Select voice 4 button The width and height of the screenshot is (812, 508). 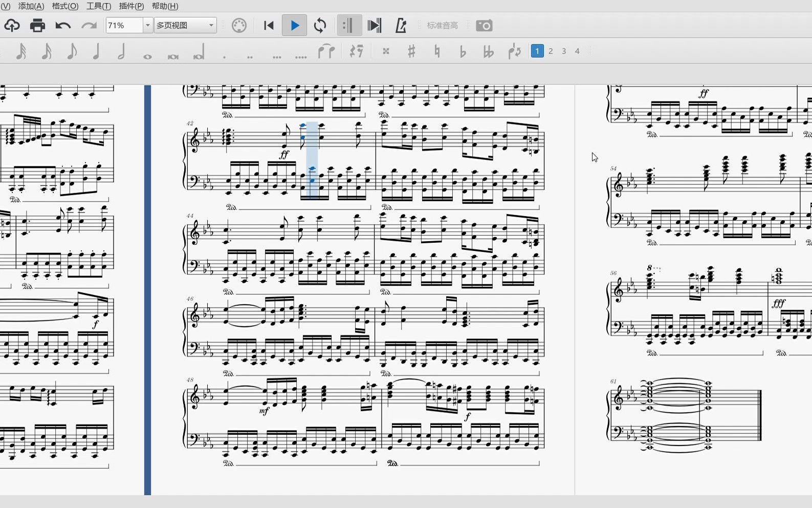tap(577, 51)
